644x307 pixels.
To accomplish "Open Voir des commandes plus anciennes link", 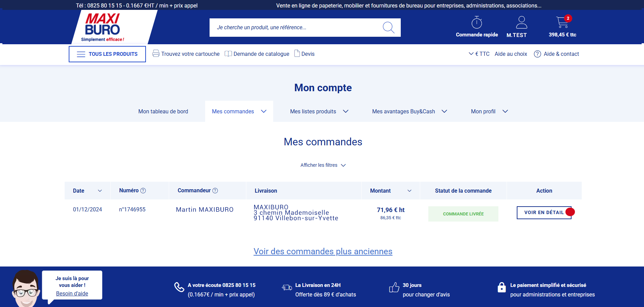I will [323, 251].
